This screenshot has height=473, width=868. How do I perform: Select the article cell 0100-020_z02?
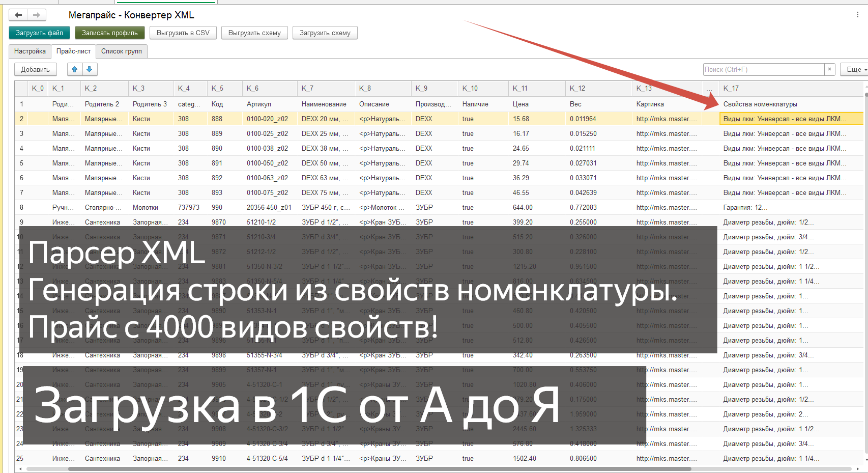click(x=271, y=119)
